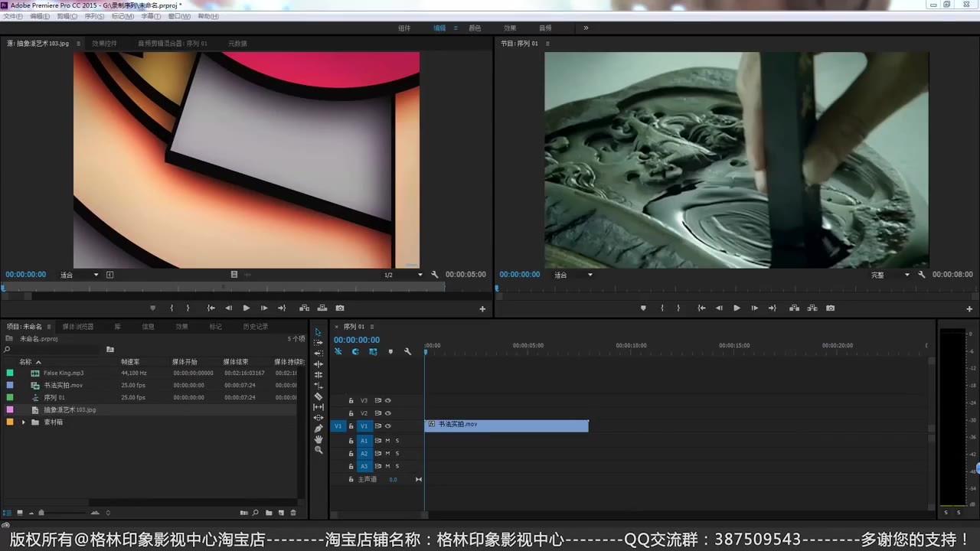
Task: Toggle sync lock on track A1
Action: pos(377,441)
